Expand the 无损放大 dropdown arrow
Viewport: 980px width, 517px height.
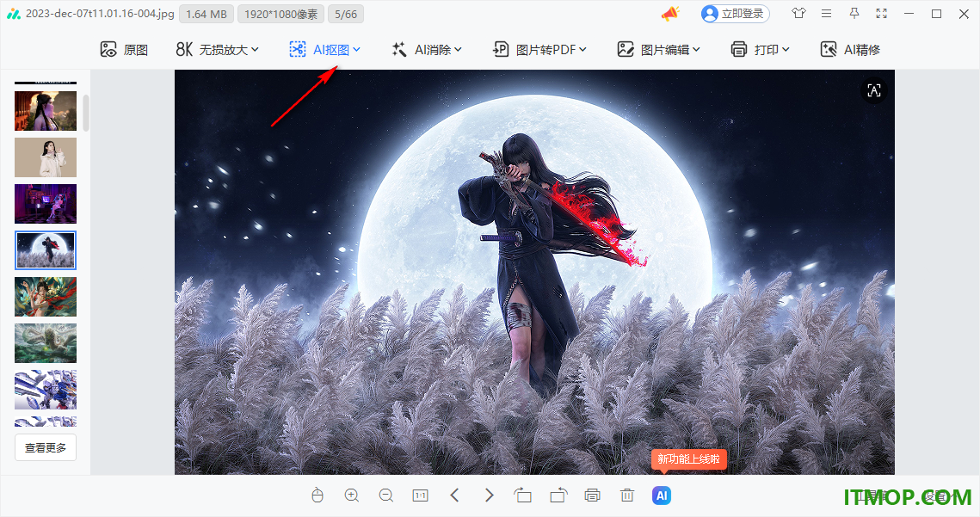pyautogui.click(x=255, y=49)
